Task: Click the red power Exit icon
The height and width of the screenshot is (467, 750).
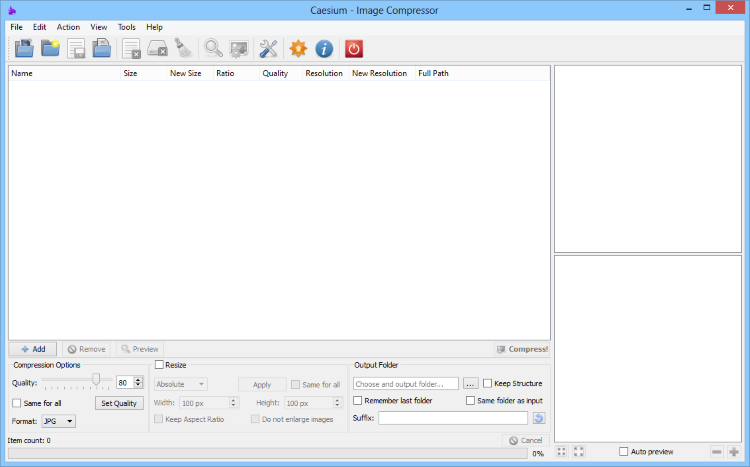Action: 354,48
